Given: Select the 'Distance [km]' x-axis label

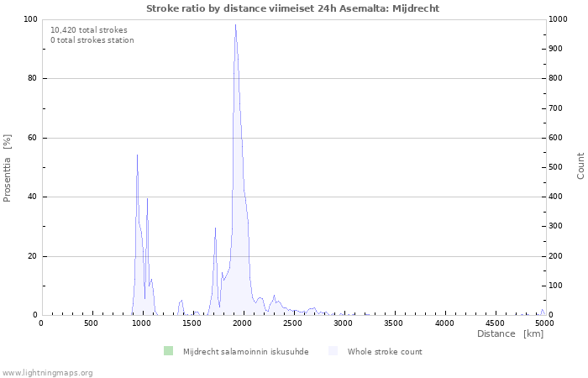Looking at the screenshot, I should point(510,334).
